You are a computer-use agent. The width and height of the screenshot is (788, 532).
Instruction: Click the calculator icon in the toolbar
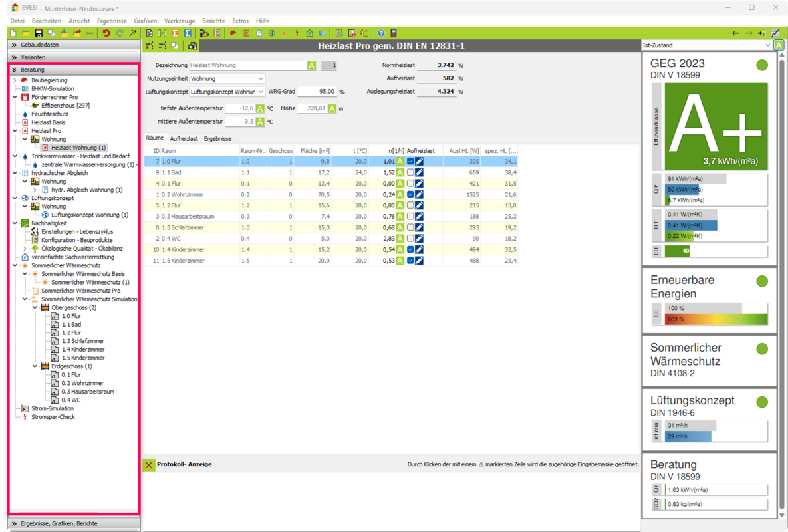tap(394, 33)
